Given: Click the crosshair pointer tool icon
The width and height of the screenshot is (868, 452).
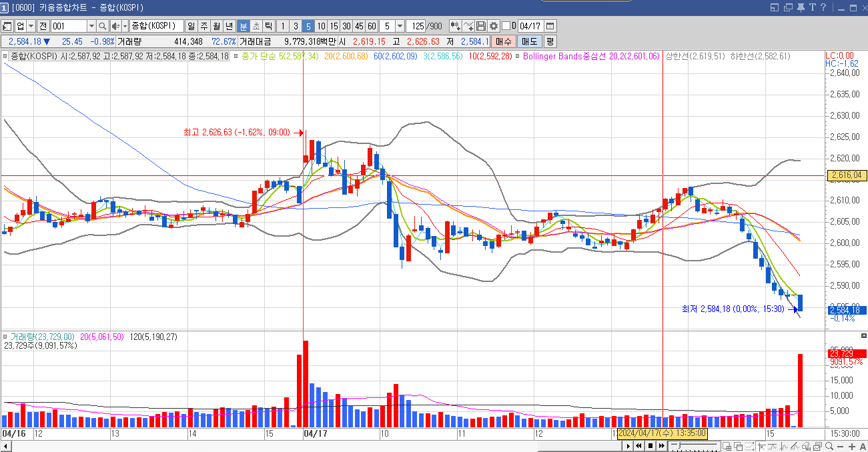Looking at the screenshot, I should tap(762, 446).
